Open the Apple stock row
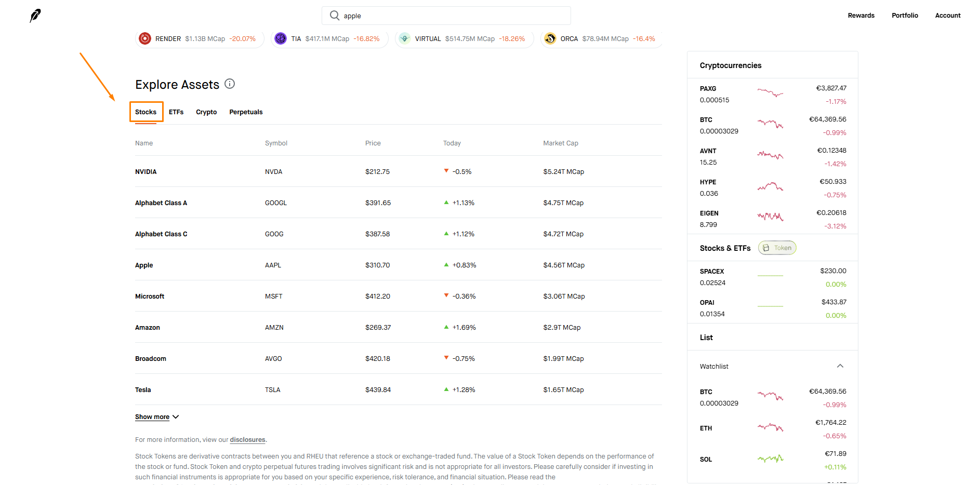The height and width of the screenshot is (485, 980). [399, 265]
